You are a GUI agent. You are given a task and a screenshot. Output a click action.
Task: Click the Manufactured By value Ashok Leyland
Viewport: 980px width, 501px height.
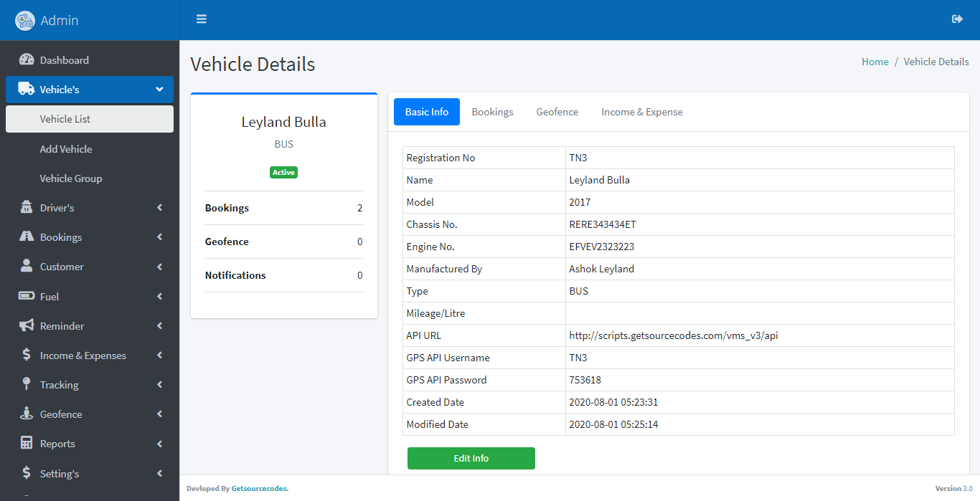point(602,269)
